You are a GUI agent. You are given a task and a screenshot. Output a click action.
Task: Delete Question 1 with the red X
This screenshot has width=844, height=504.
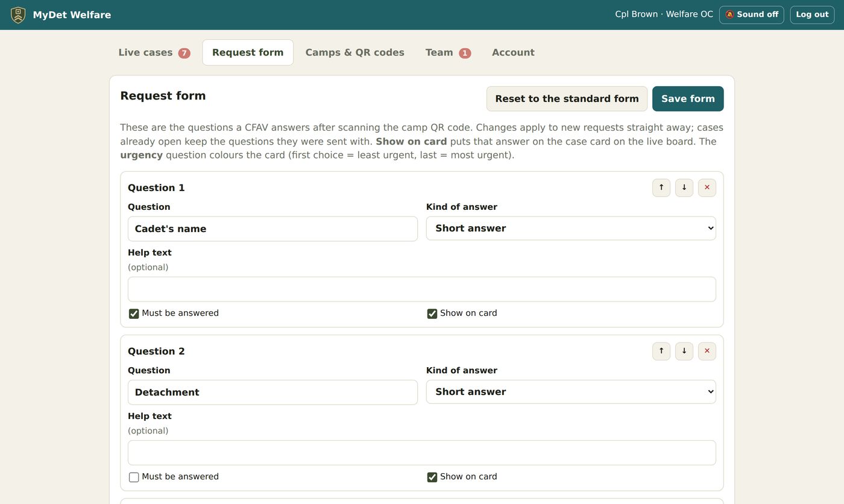(707, 187)
